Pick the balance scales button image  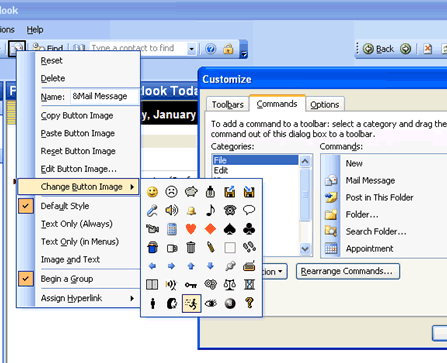coord(230,285)
